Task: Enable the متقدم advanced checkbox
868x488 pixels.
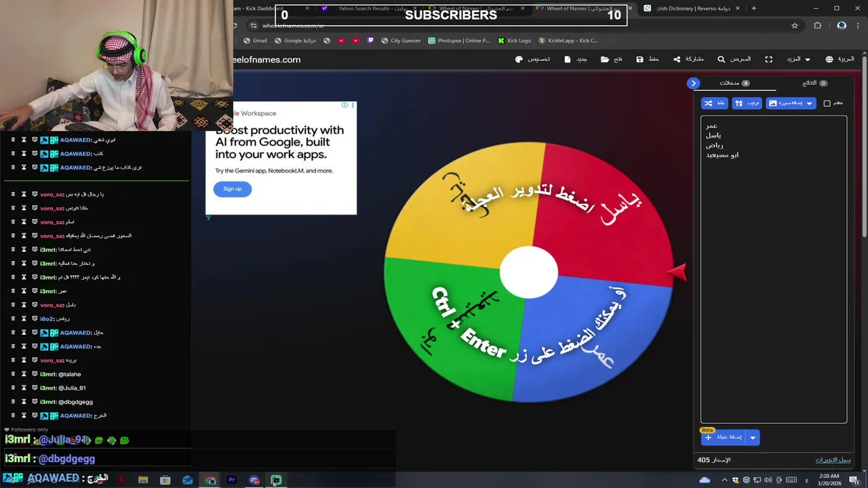Action: click(x=827, y=103)
